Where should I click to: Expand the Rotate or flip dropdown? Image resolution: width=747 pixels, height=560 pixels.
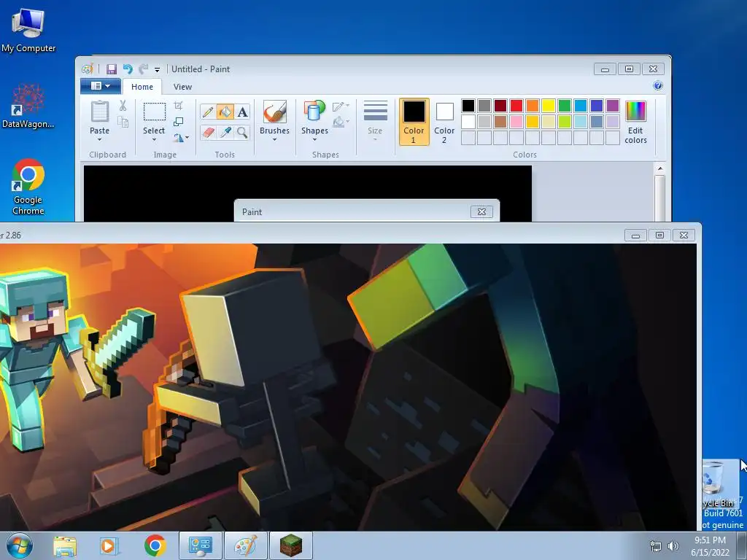tap(181, 138)
